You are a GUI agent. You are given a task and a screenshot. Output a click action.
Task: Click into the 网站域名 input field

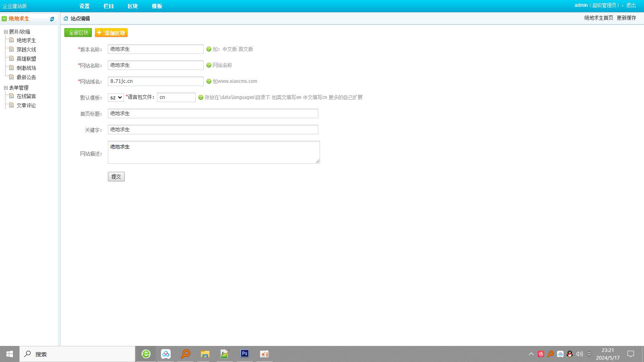click(155, 81)
